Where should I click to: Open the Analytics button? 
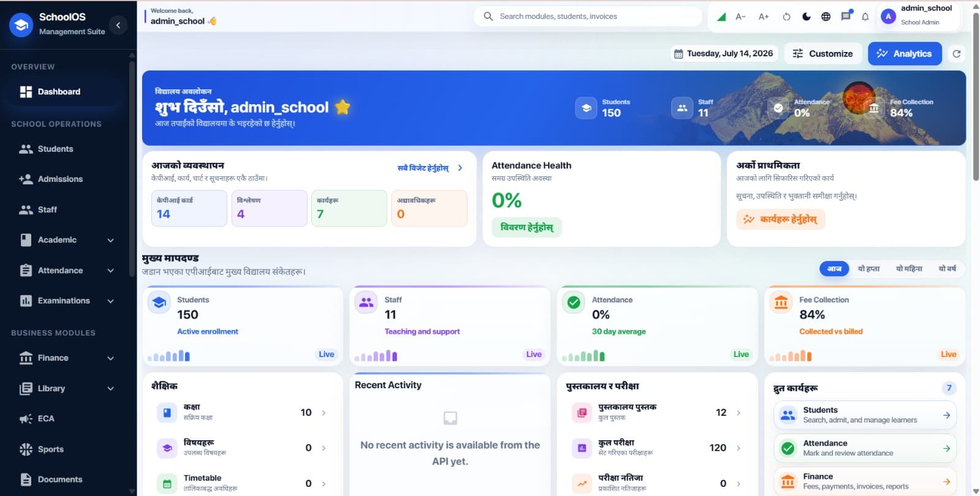coord(905,54)
